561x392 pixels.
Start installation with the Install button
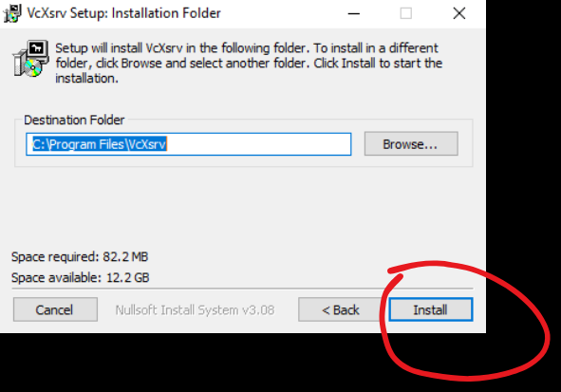431,309
